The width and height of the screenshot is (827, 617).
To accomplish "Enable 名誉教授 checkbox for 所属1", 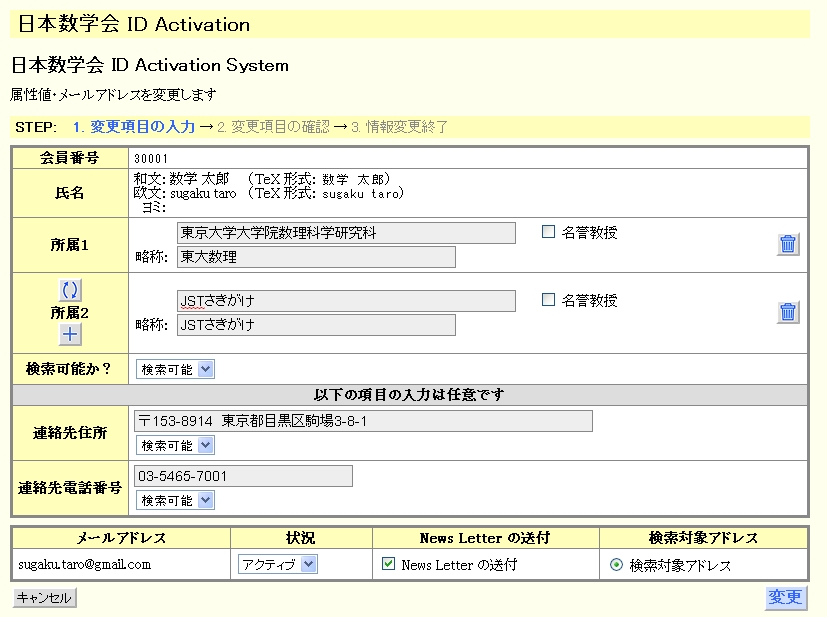I will [x=548, y=232].
